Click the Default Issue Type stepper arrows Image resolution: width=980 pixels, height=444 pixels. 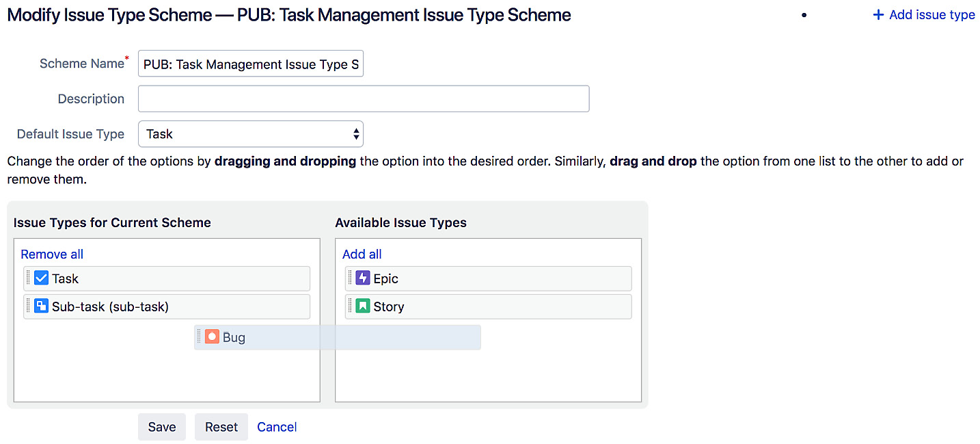355,133
